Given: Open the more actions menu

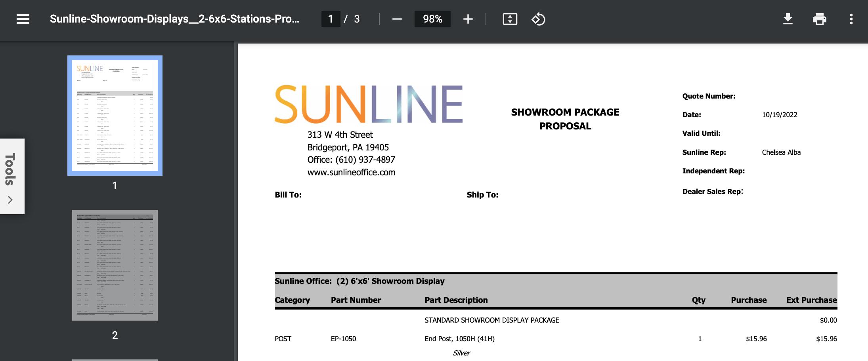Looking at the screenshot, I should tap(851, 19).
